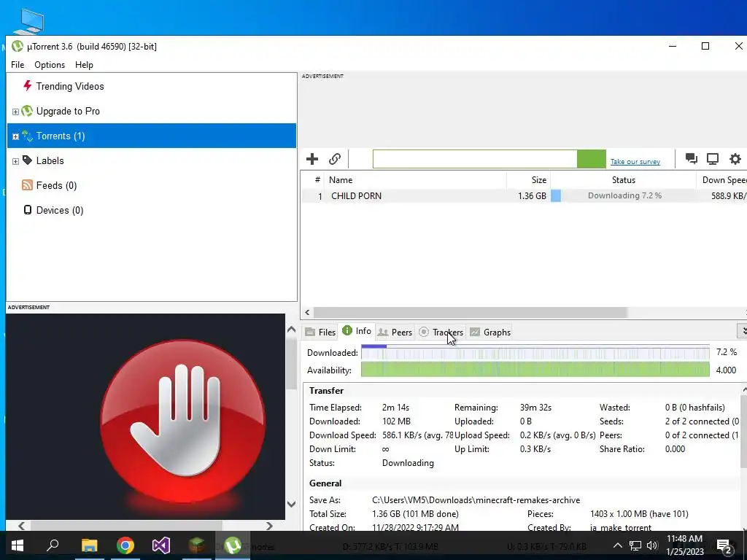Open the Options menu
747x560 pixels.
50,65
